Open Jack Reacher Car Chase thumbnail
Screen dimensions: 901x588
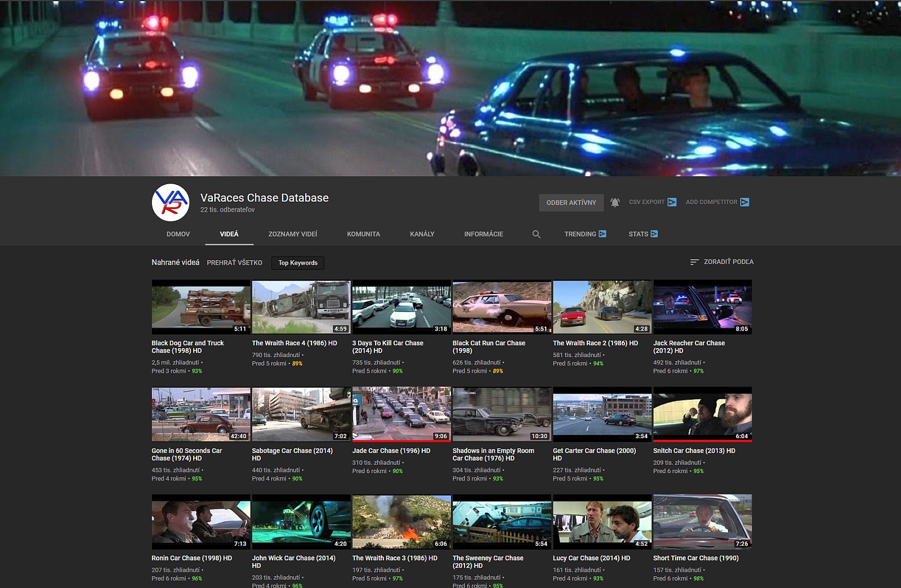coord(702,307)
